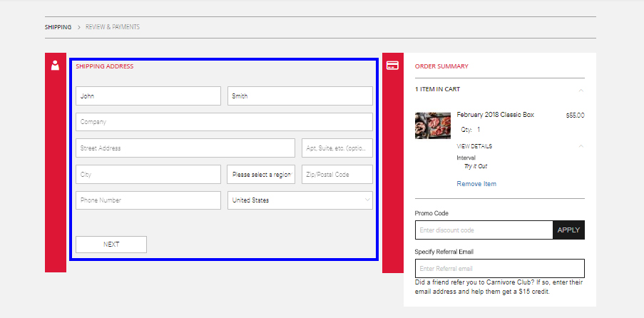
Task: Click the discount code input
Action: [484, 230]
